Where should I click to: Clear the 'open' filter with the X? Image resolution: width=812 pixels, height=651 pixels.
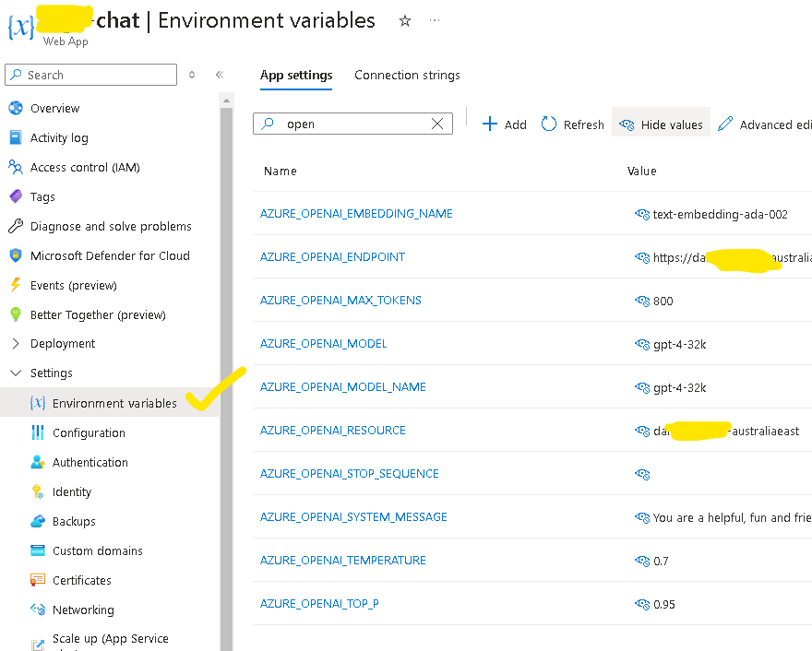tap(437, 124)
